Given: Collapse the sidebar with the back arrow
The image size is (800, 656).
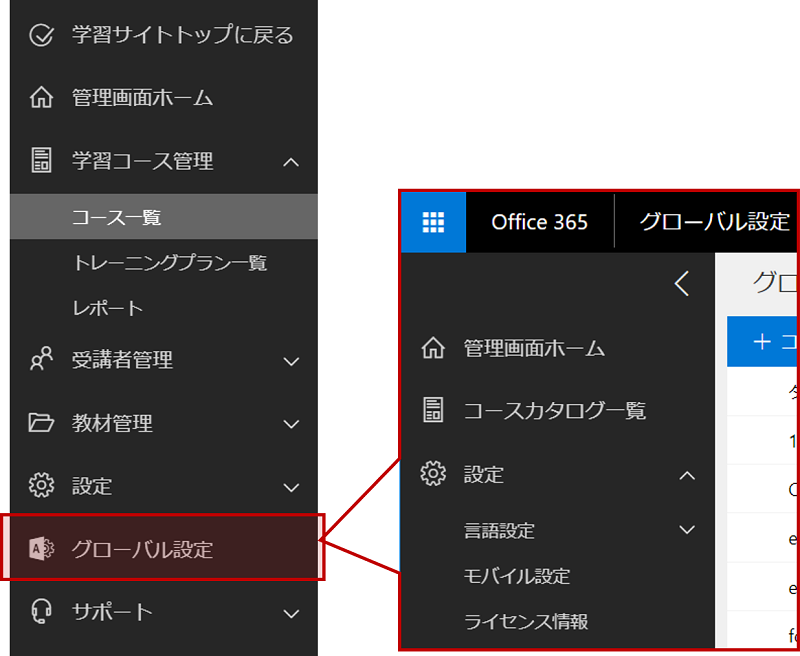Looking at the screenshot, I should click(682, 285).
